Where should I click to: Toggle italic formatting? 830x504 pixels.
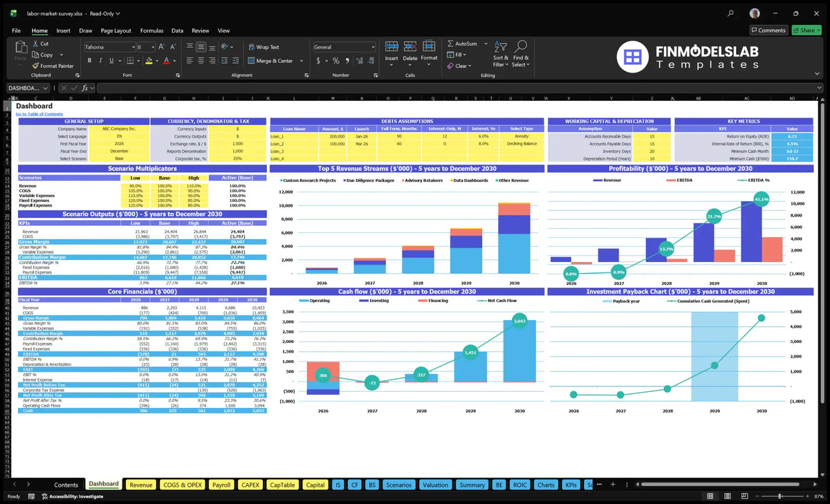(x=100, y=61)
